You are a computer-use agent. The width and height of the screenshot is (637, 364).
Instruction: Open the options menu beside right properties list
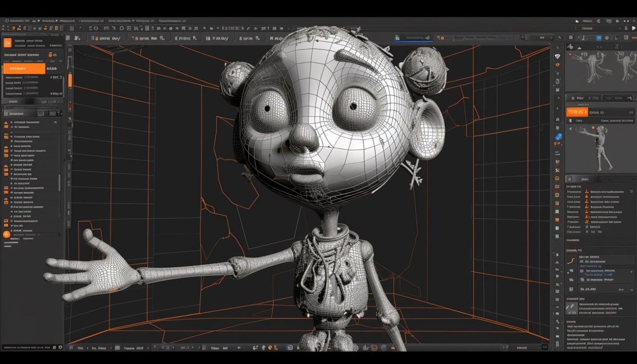(631, 191)
